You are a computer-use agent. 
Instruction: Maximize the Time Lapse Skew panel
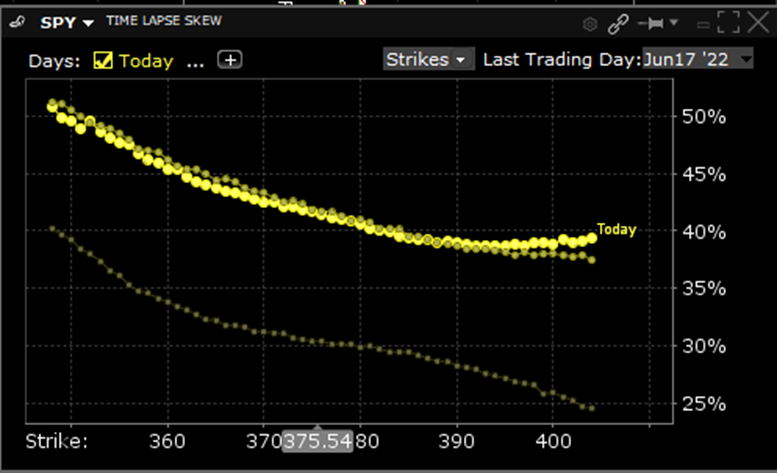728,22
